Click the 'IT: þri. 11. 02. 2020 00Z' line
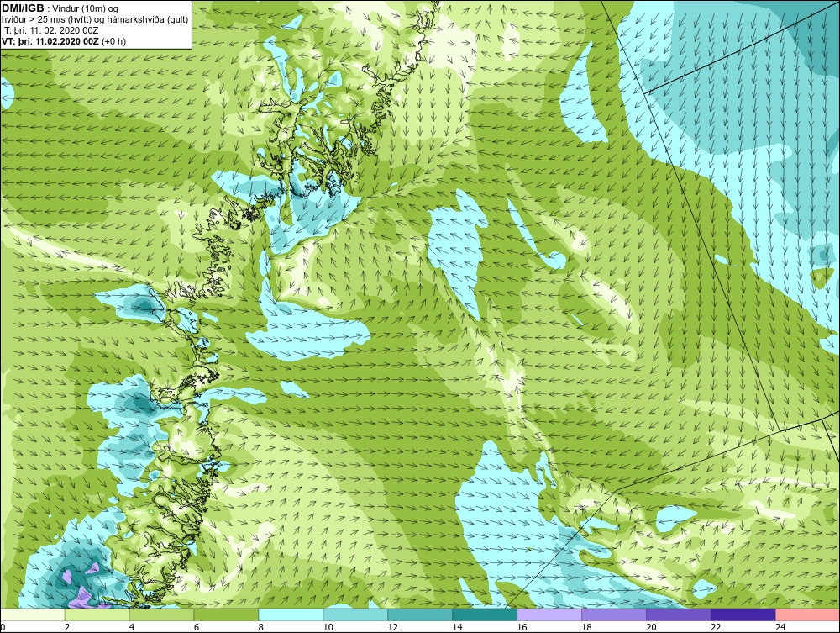This screenshot has height=633, width=840. click(x=50, y=30)
